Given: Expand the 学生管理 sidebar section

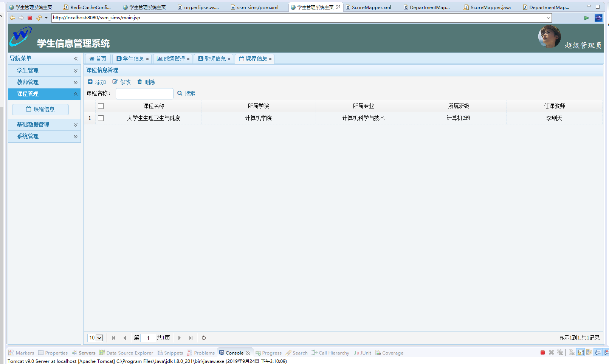Looking at the screenshot, I should 28,70.
